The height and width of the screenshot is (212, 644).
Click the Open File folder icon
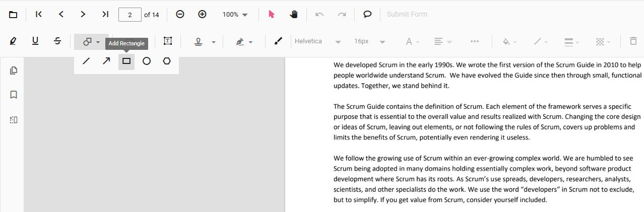[14, 15]
